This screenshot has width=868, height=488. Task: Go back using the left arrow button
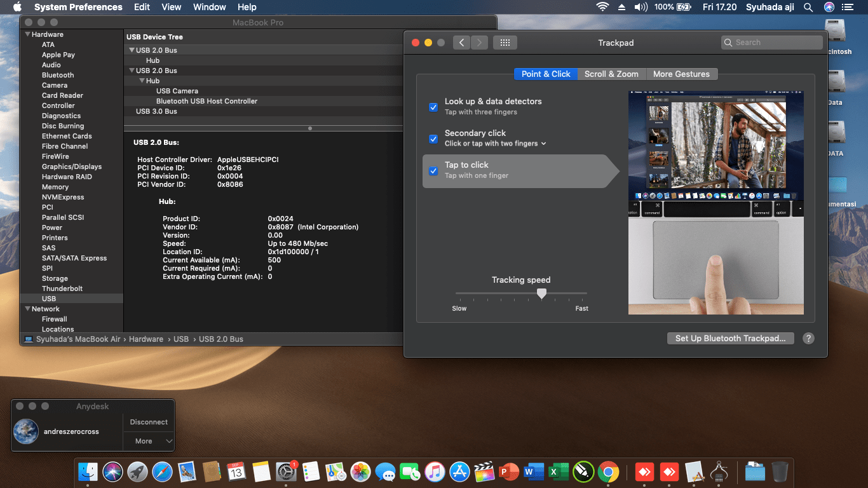(x=461, y=43)
